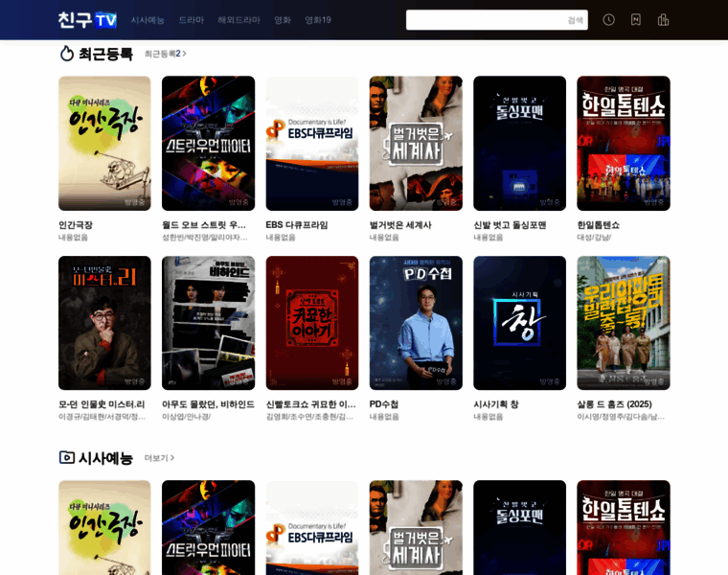Click title 한일톱텐쇼 in 최근등록
Screen dimensions: 728x575
pos(598,225)
